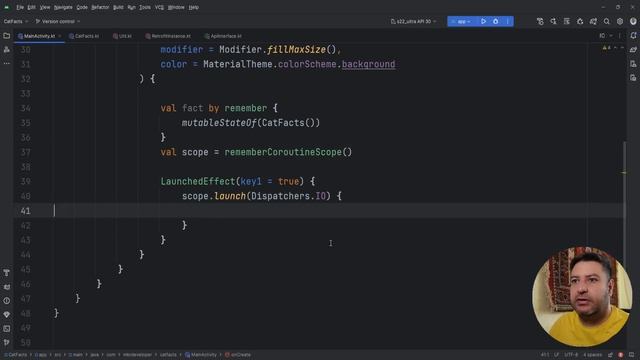Screen dimensions: 640x360
Task: Open the Resource Manager sidebar icon
Action: point(7,49)
